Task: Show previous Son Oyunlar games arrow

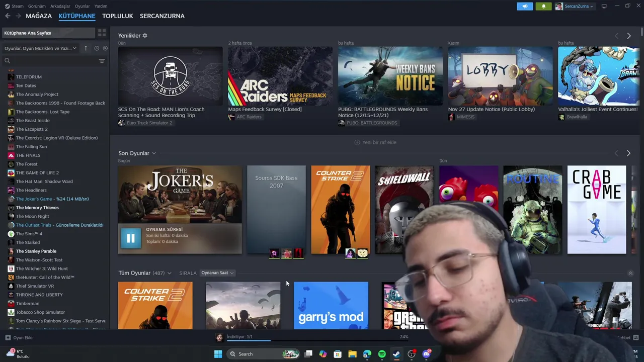Action: pyautogui.click(x=616, y=153)
